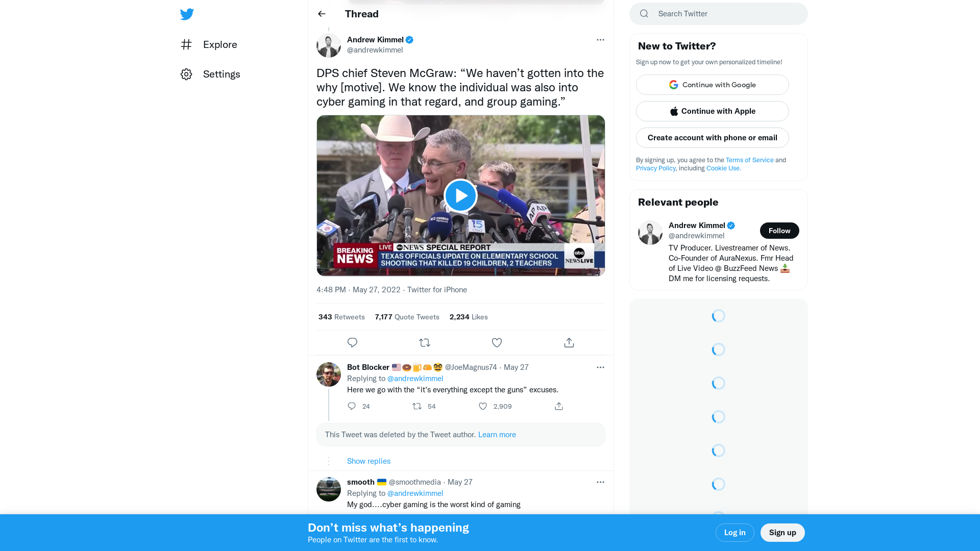The image size is (980, 551).
Task: Click @andrewkimmel mention in Bot Blocker's reply
Action: click(x=415, y=379)
